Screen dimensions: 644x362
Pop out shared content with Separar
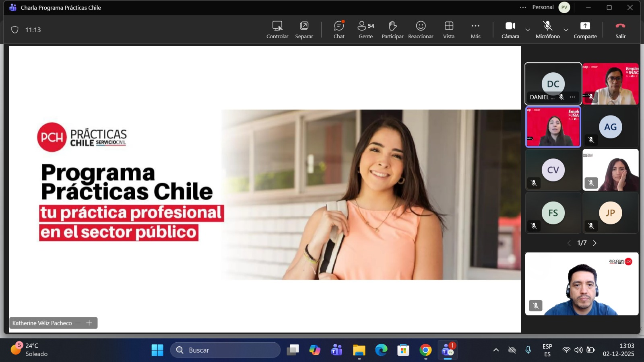[304, 30]
